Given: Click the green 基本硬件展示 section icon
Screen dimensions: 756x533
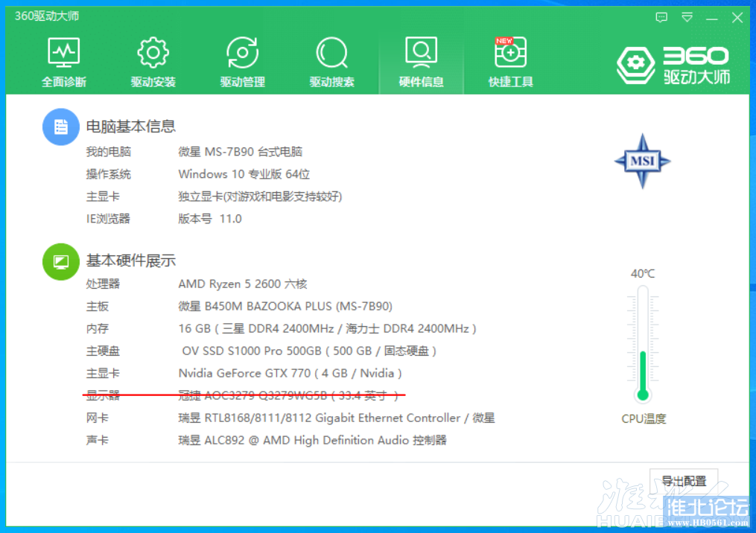Looking at the screenshot, I should point(61,262).
